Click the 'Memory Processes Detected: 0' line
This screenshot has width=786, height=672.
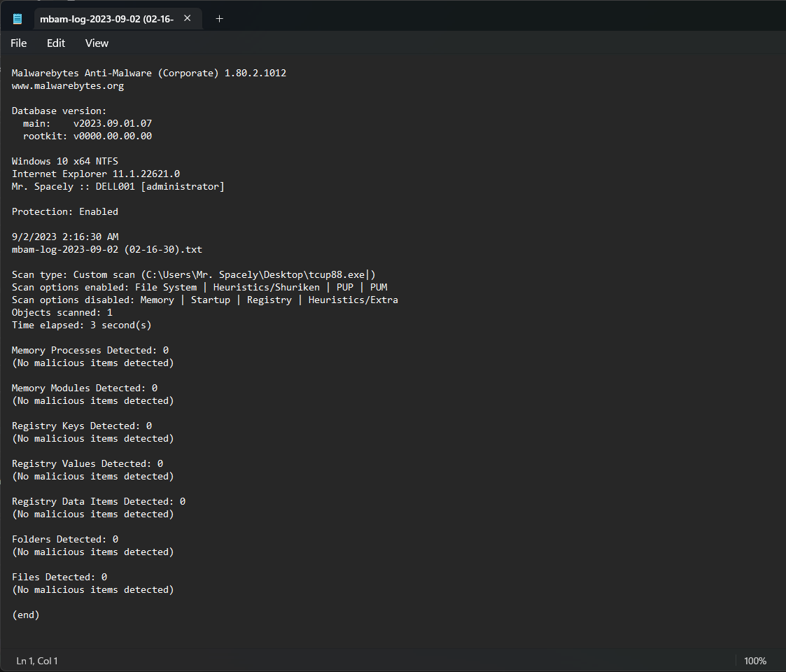[x=90, y=350]
